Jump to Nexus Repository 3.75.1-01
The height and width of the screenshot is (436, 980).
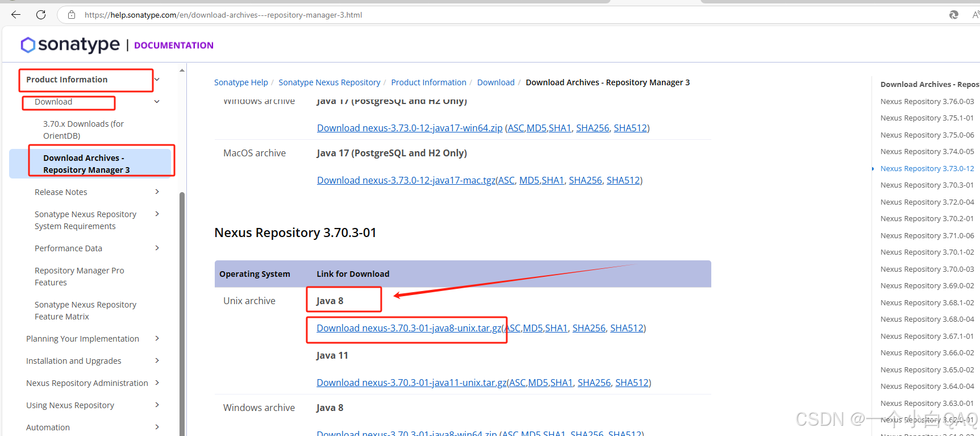[x=927, y=118]
